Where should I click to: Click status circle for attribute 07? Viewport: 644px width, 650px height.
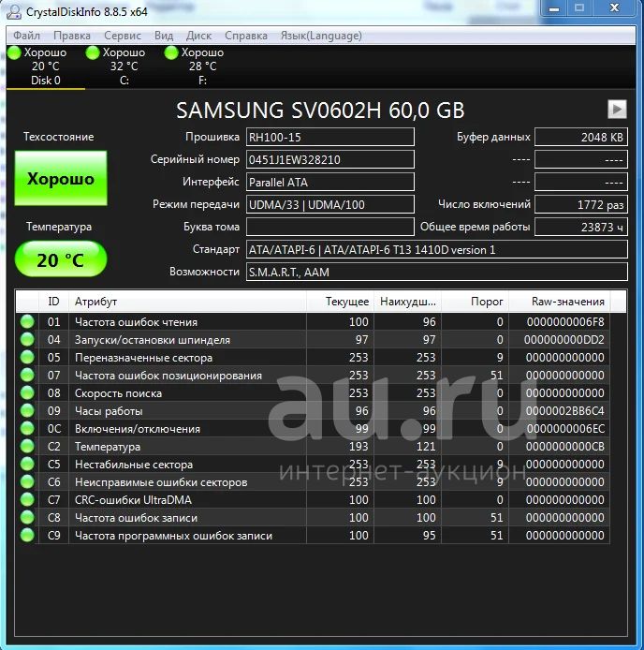[x=27, y=376]
